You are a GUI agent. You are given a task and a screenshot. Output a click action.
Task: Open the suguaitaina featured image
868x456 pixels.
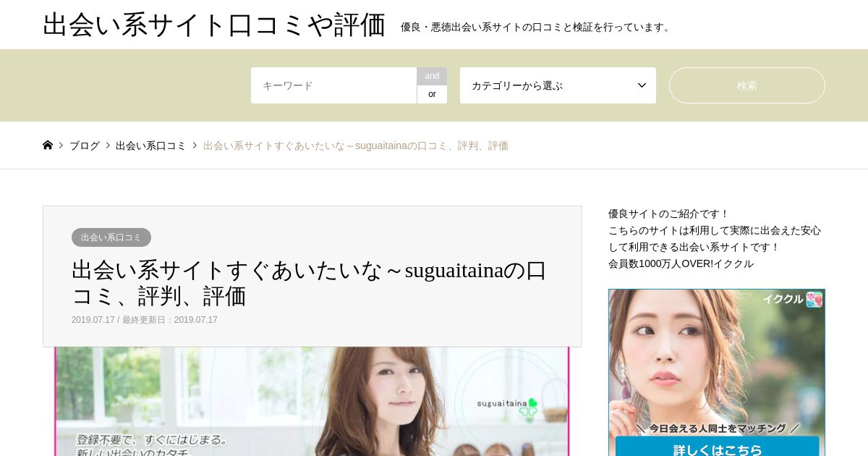[312, 402]
